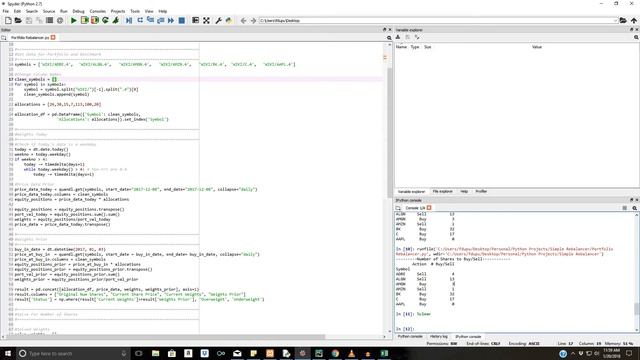Save all files via the toolbar icon
Viewport: 640px width, 360px height.
coord(39,20)
